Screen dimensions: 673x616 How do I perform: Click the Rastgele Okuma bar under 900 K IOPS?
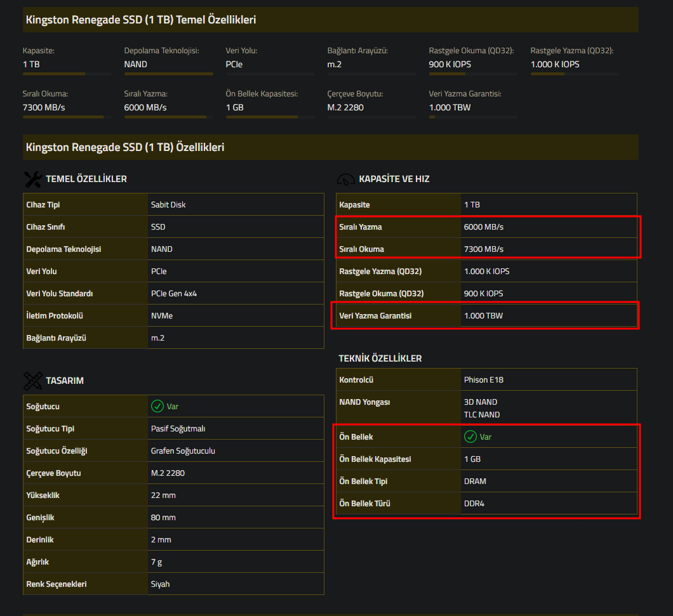(x=473, y=74)
